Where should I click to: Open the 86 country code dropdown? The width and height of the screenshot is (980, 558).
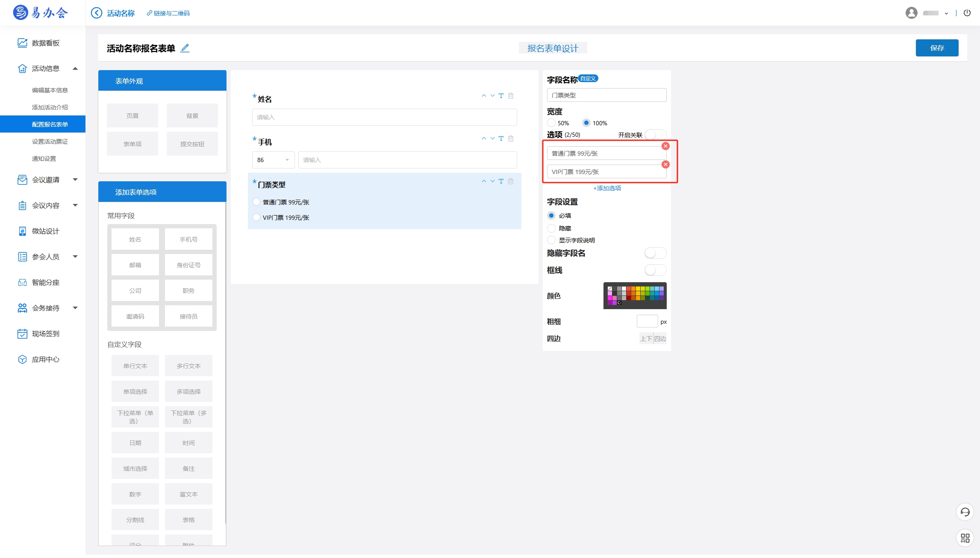tap(273, 160)
